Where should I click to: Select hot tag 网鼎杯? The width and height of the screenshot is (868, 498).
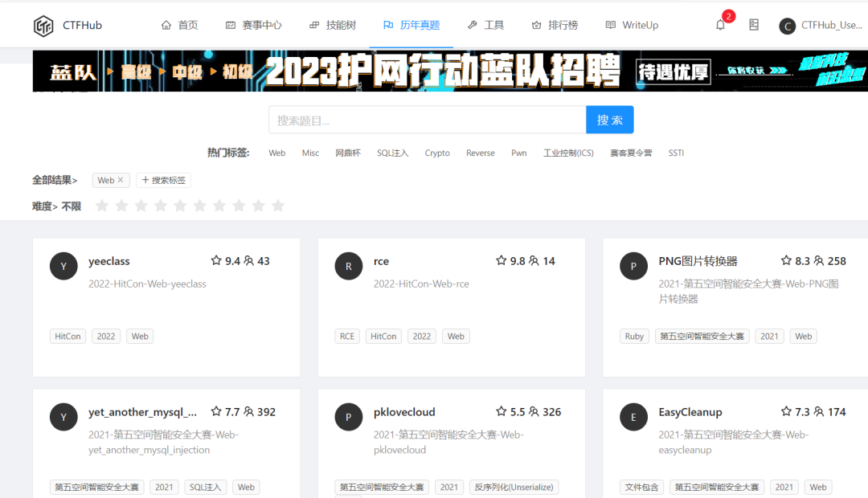point(348,153)
